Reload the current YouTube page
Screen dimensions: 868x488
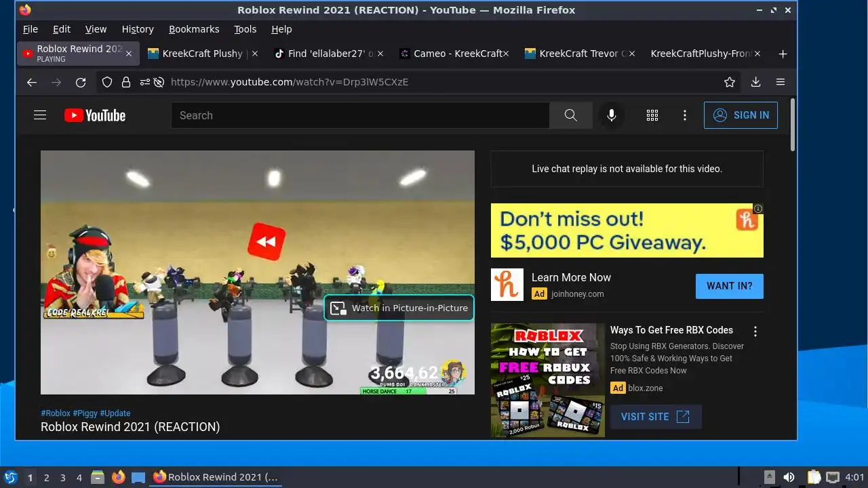81,82
